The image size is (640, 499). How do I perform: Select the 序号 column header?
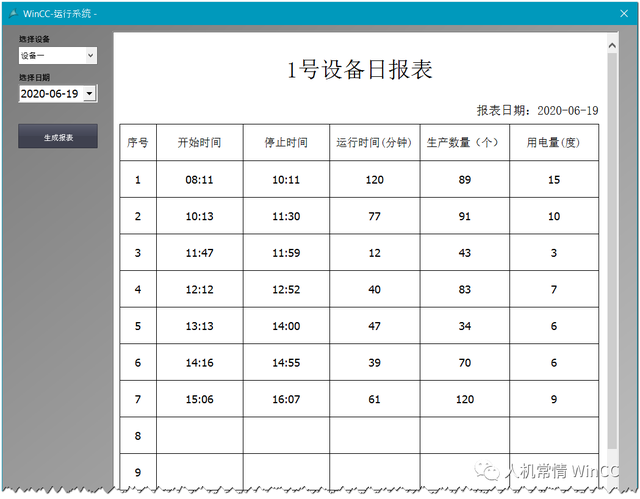point(138,143)
